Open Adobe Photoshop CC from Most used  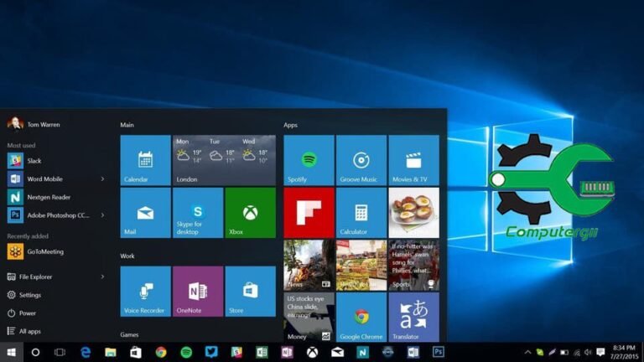click(49, 215)
